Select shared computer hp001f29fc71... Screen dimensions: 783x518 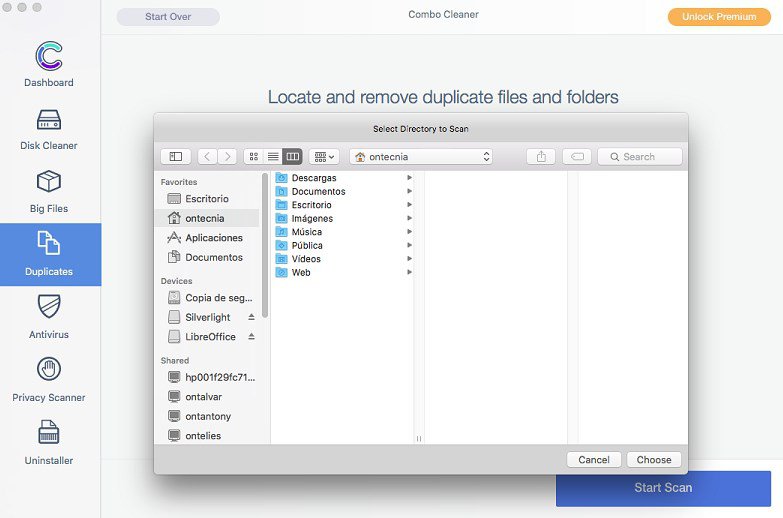coord(207,377)
